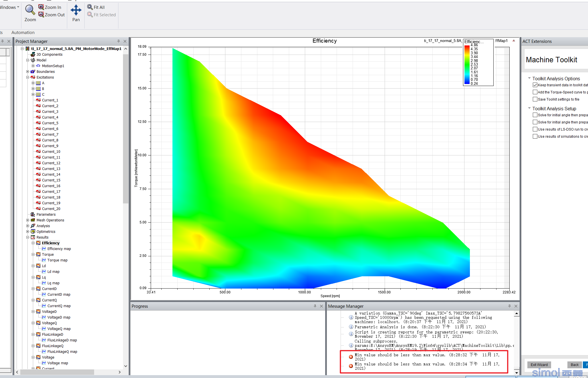Open the Automation tab

(x=23, y=33)
